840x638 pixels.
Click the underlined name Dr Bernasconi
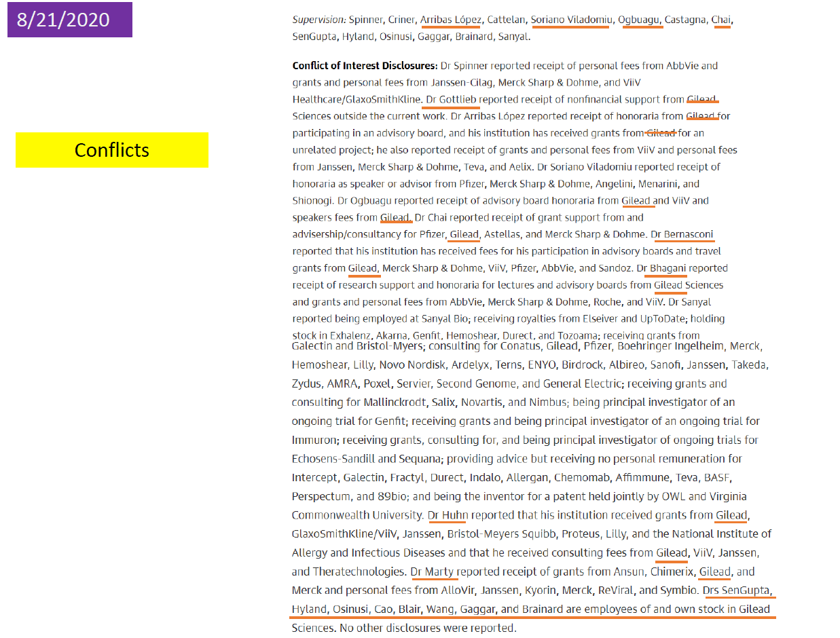tap(682, 234)
